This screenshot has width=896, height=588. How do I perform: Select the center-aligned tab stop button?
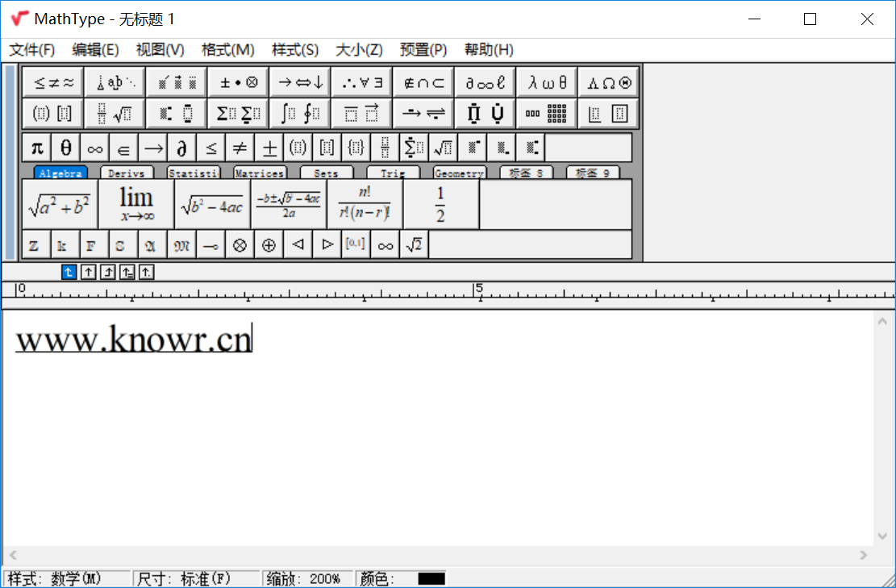[x=88, y=272]
